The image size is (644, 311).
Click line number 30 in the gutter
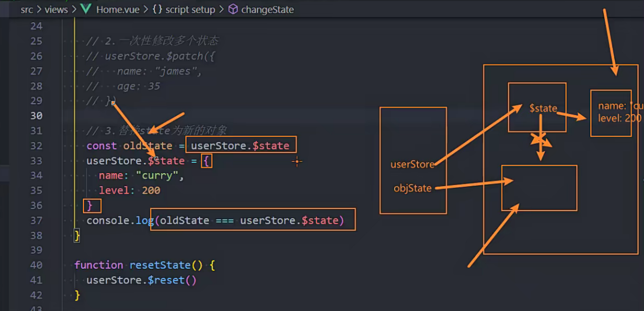pos(36,116)
